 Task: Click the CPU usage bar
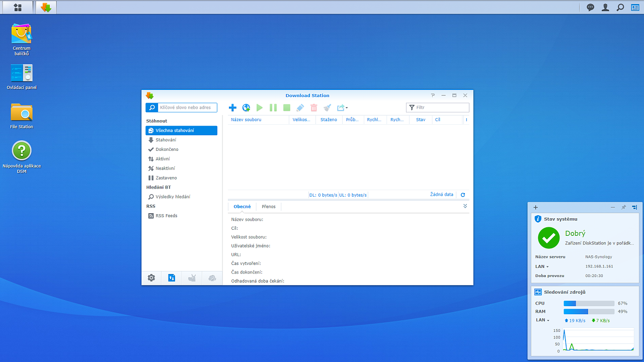pos(589,304)
